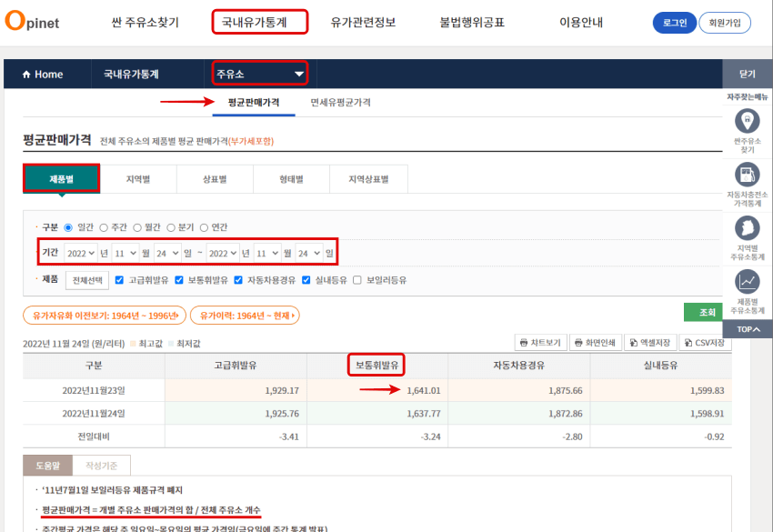Viewport: 773px width, 532px height.
Task: Switch to the 도움말 tab
Action: (48, 466)
